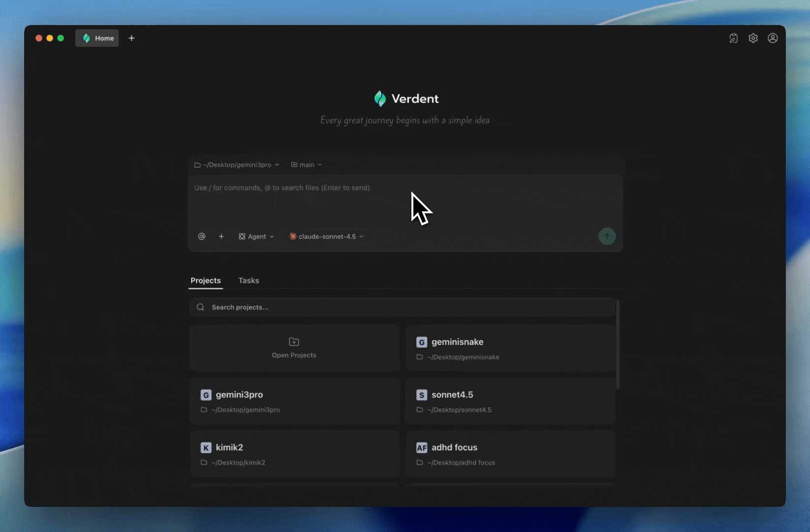
Task: Expand the ~/Desktop/gemini3pro folder dropdown
Action: [236, 165]
